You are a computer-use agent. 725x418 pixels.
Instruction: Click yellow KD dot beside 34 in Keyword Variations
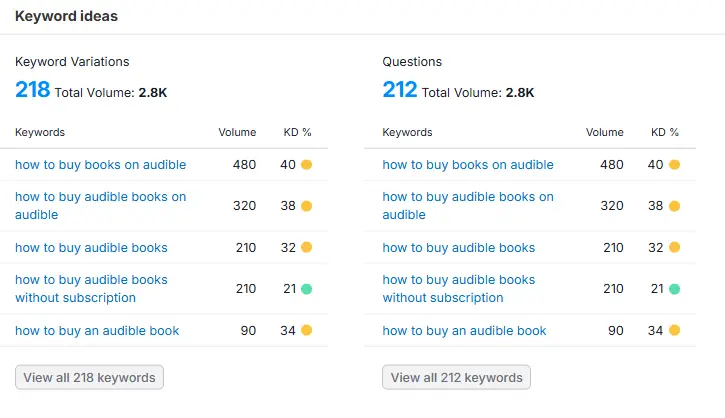point(307,330)
